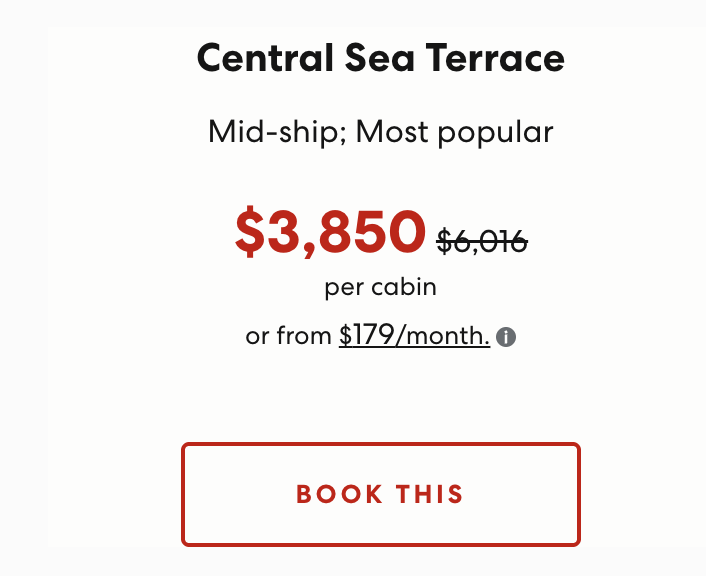The width and height of the screenshot is (706, 576).
Task: Click the word 'Sea' in the title
Action: point(380,58)
